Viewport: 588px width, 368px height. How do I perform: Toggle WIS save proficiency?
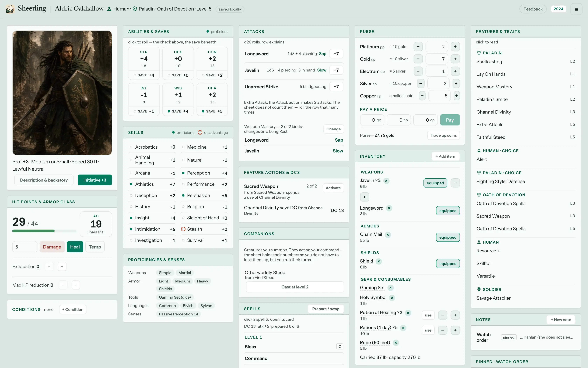tap(169, 111)
